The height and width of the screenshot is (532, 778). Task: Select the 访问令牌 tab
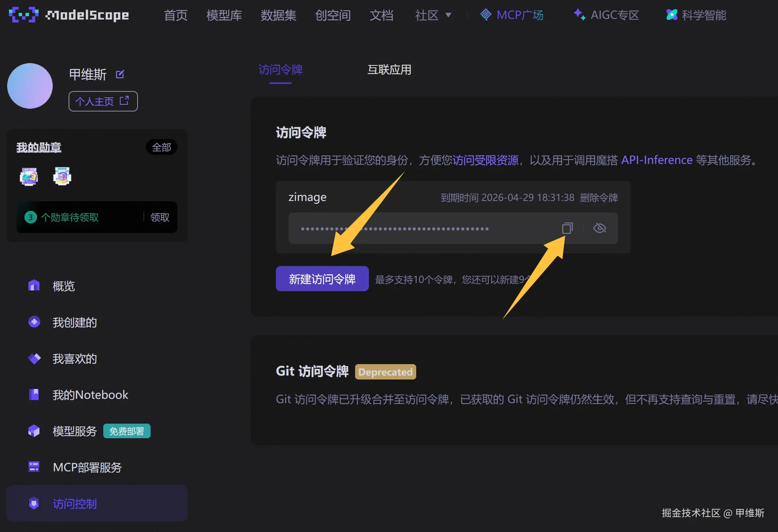coord(280,70)
